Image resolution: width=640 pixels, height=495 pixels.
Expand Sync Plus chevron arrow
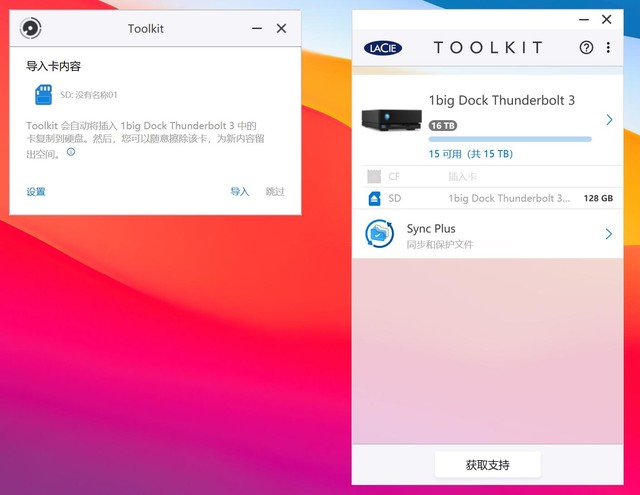pos(609,234)
